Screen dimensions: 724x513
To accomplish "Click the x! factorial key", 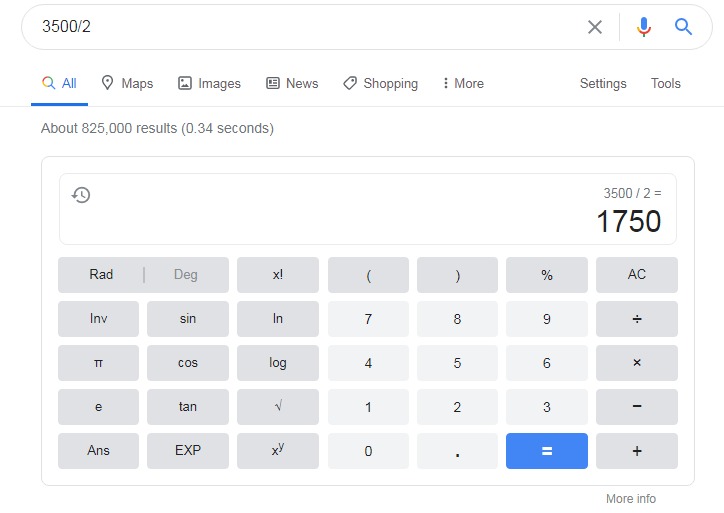I will coord(278,275).
